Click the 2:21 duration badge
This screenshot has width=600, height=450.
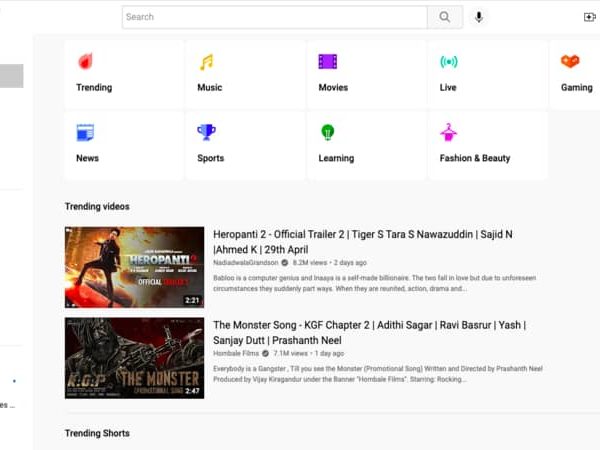192,300
